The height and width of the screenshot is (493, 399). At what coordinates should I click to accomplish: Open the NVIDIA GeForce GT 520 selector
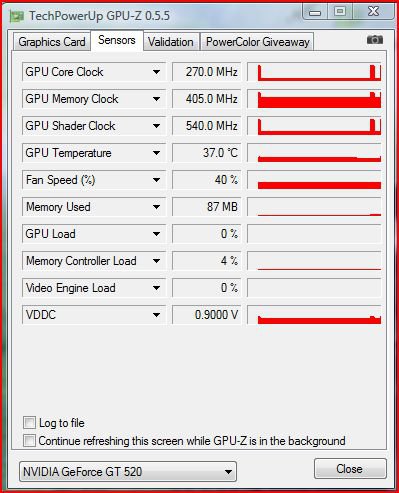[128, 471]
